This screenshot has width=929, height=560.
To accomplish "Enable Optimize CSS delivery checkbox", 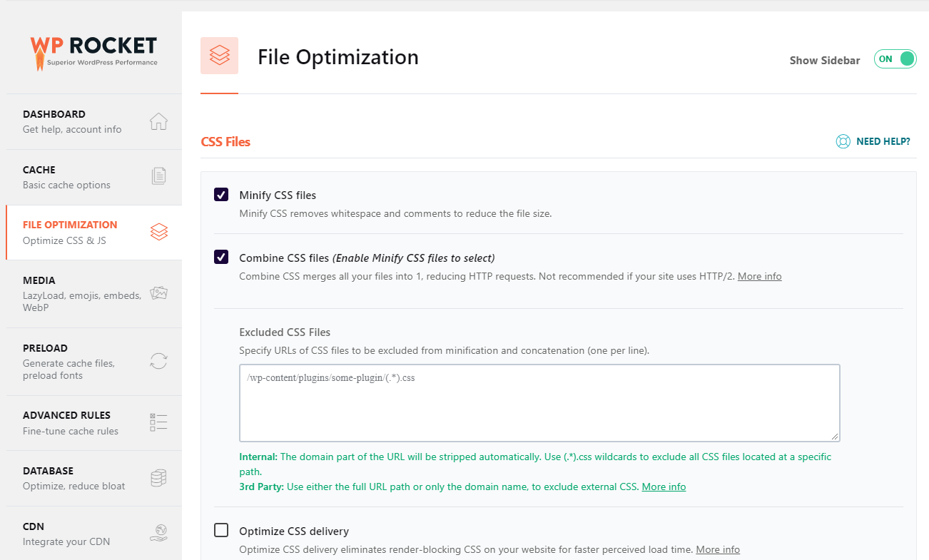I will coord(221,530).
